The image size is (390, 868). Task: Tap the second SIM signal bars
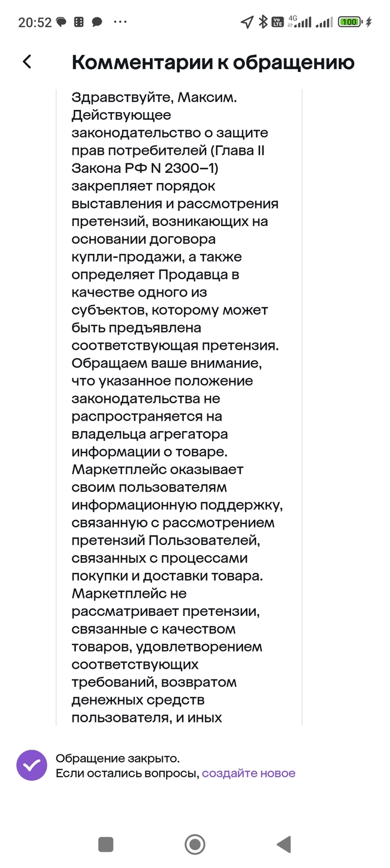tap(324, 22)
